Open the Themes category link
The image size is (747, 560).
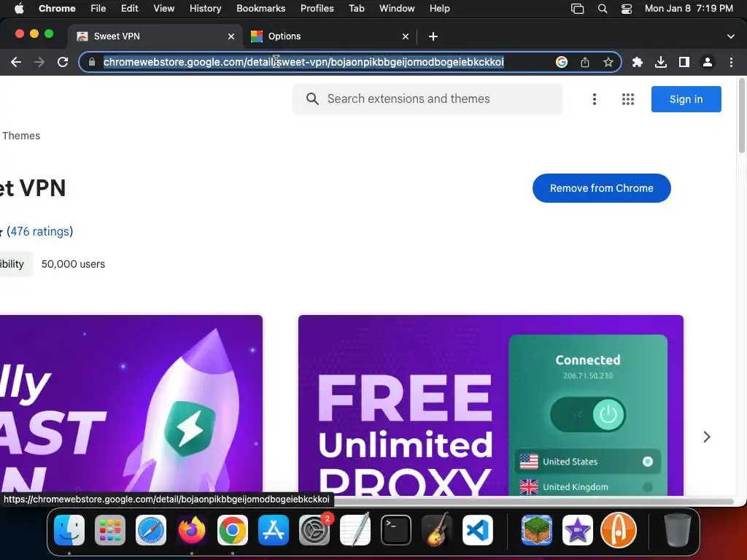click(21, 136)
